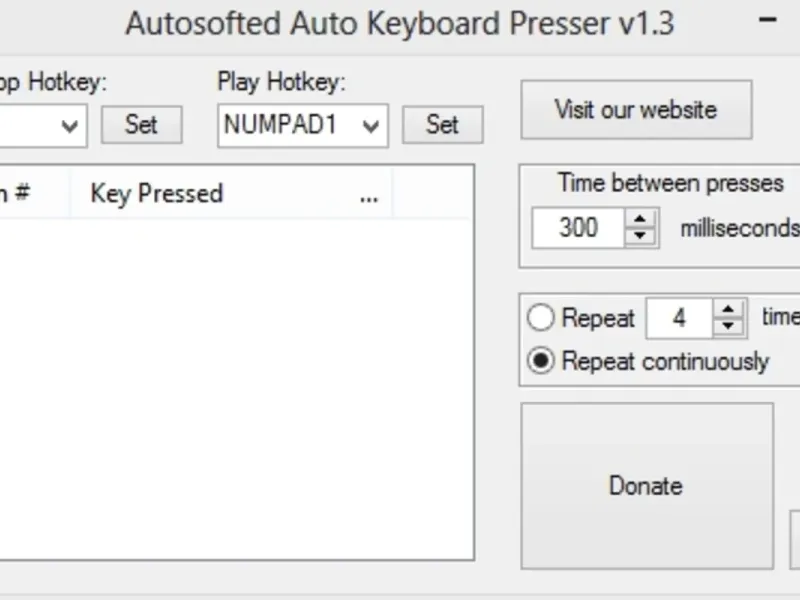Select Repeat continuously option

541,361
